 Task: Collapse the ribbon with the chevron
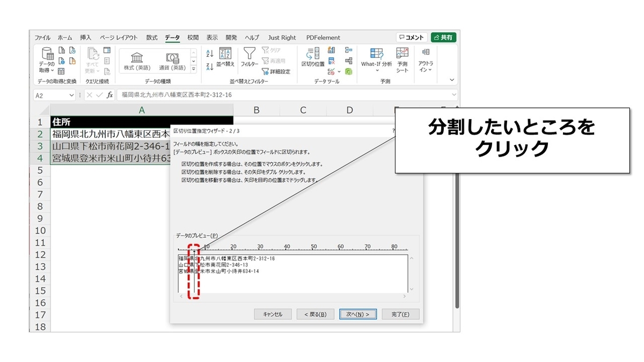click(452, 80)
